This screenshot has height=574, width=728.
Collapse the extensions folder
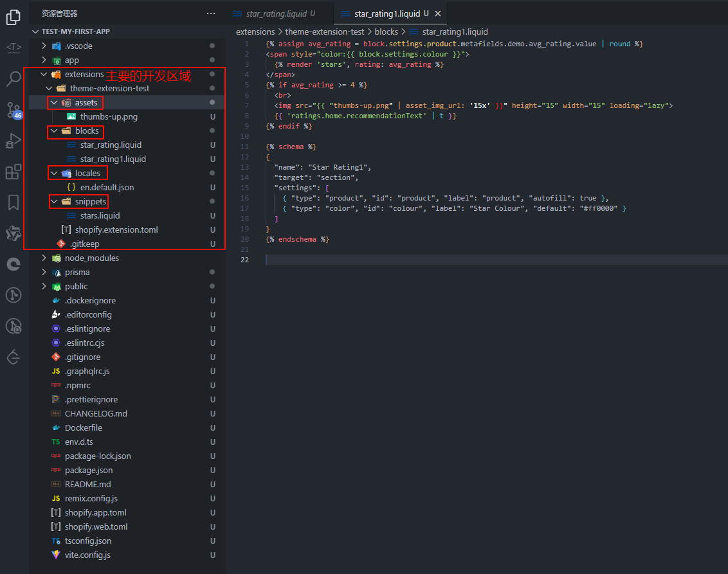(x=44, y=75)
